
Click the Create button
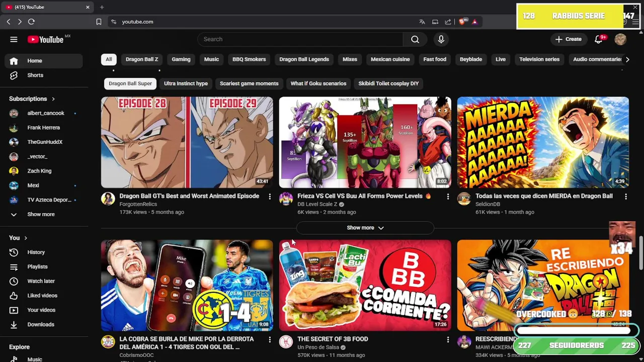pos(569,39)
